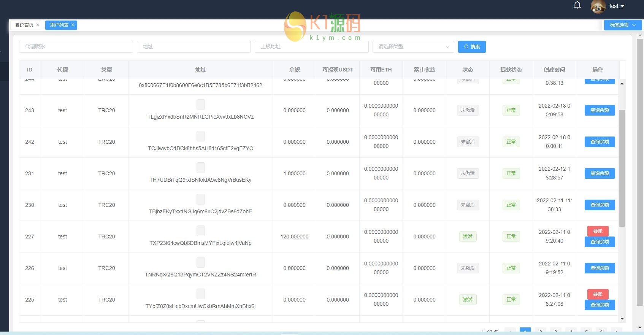This screenshot has width=644, height=335.
Task: Open the 请选择类型 type selector
Action: 413,47
